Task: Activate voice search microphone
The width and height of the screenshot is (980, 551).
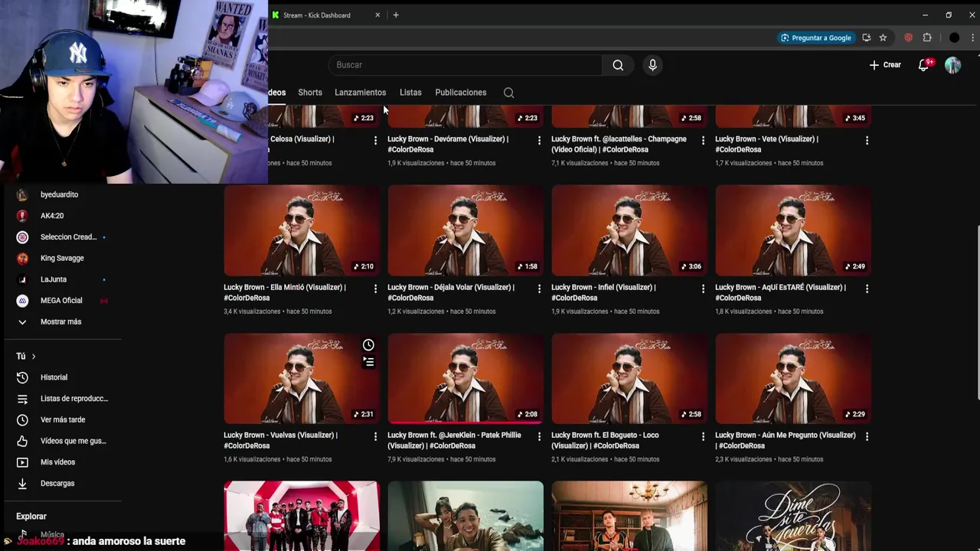Action: tap(652, 65)
